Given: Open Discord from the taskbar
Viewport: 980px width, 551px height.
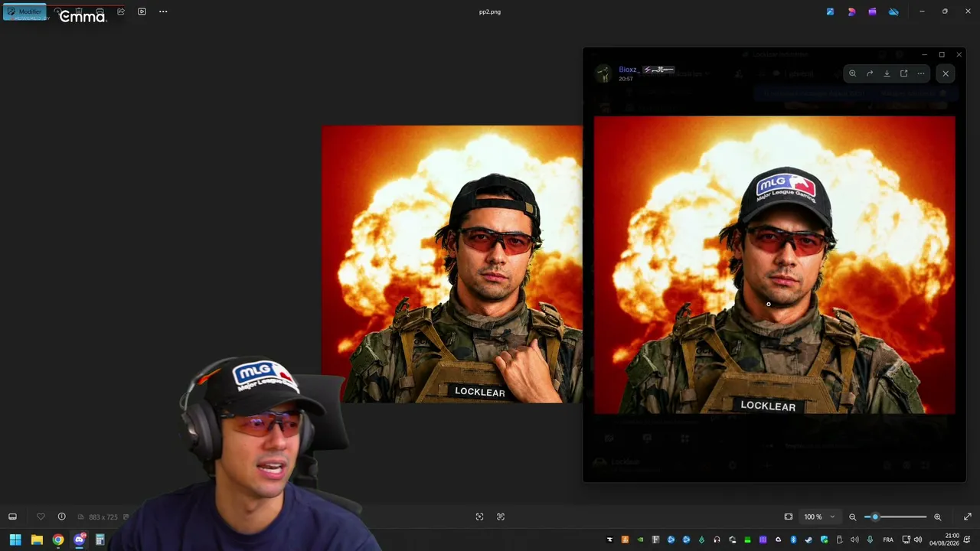Looking at the screenshot, I should click(79, 540).
